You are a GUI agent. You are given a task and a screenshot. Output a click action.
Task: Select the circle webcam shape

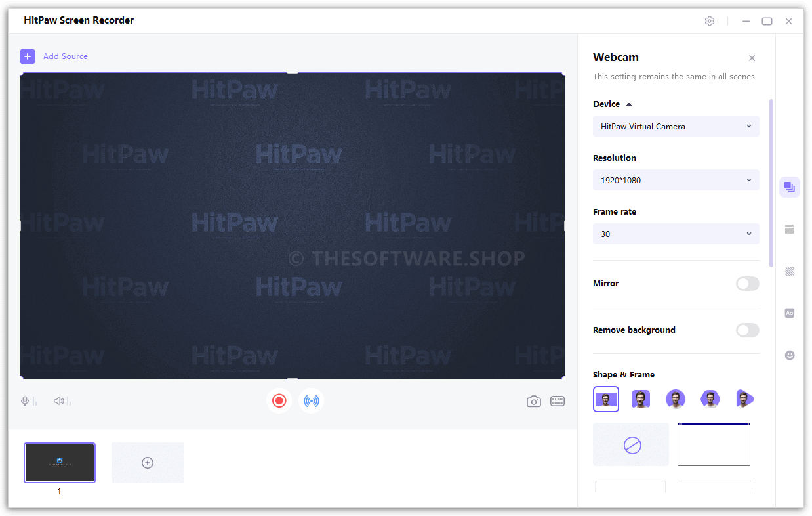click(x=676, y=399)
